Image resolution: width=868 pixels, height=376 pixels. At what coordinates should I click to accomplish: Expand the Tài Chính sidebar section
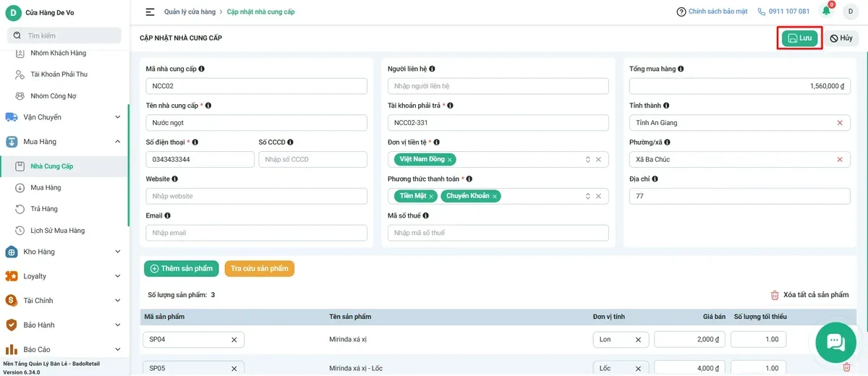click(64, 301)
